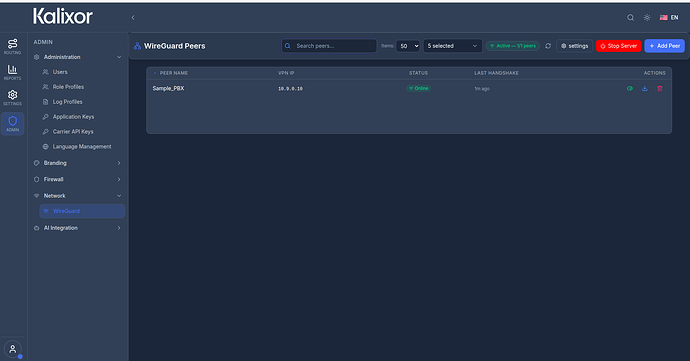Open the Reports section in the sidebar
Image resolution: width=690 pixels, height=361 pixels.
(x=12, y=72)
